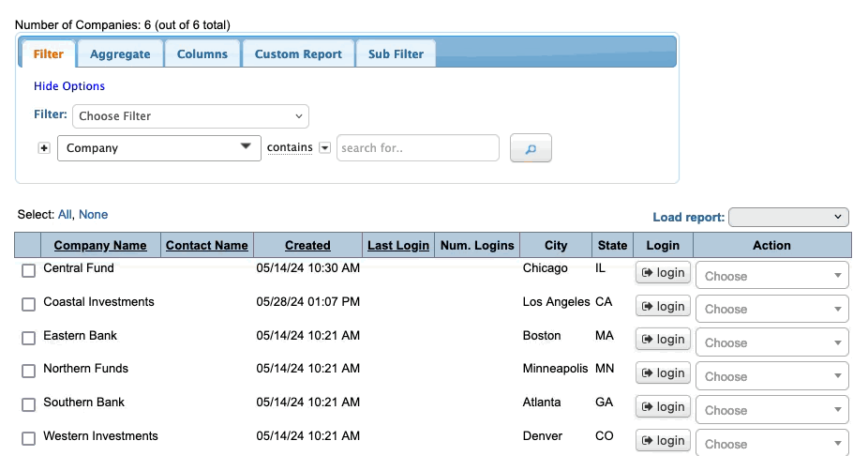Open Action dropdown for Coastal Investments

pyautogui.click(x=771, y=309)
